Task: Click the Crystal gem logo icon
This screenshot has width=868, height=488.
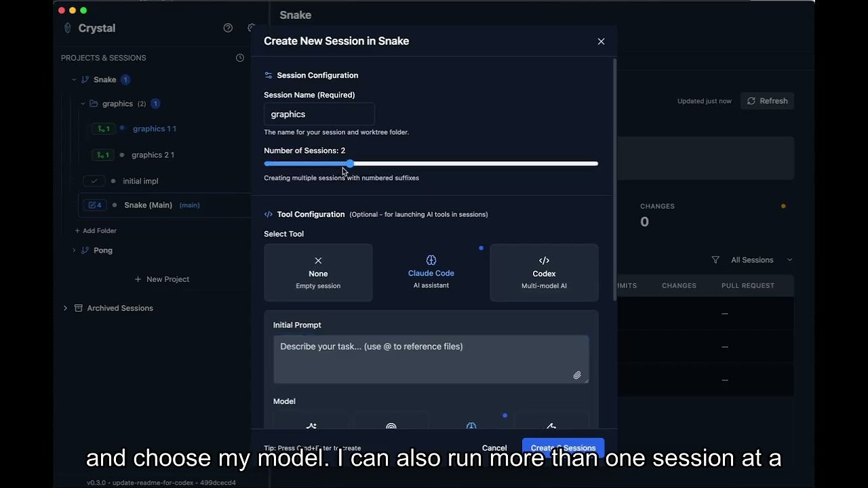Action: [67, 28]
